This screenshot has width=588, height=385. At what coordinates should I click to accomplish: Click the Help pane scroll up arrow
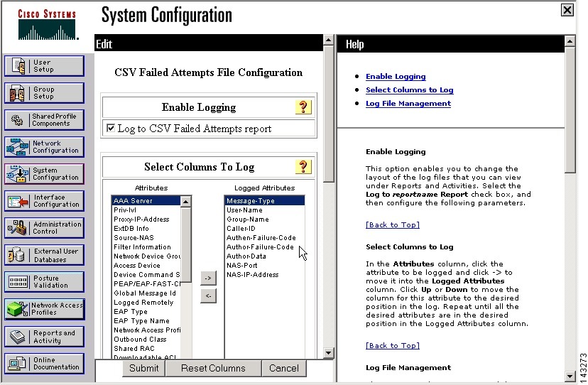(x=570, y=41)
